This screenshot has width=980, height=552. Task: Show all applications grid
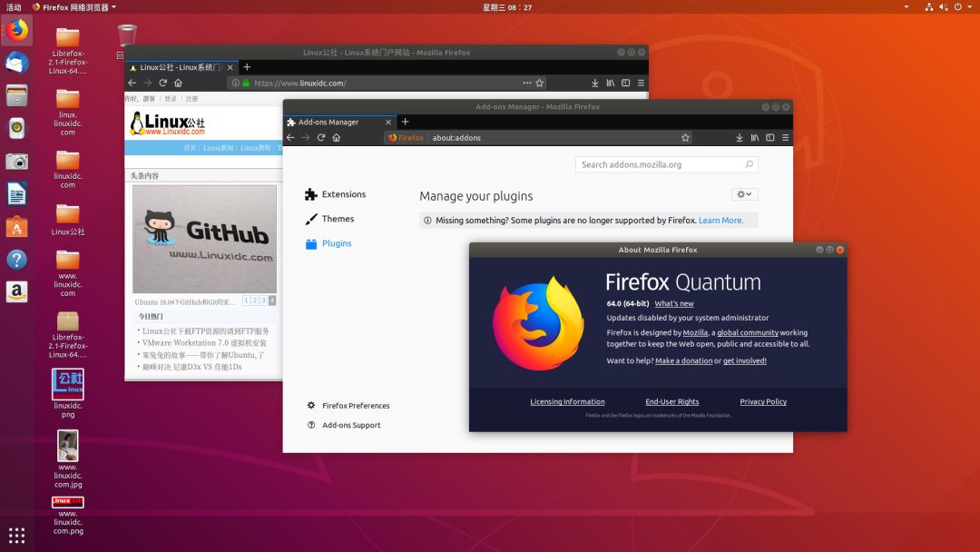pos(17,535)
